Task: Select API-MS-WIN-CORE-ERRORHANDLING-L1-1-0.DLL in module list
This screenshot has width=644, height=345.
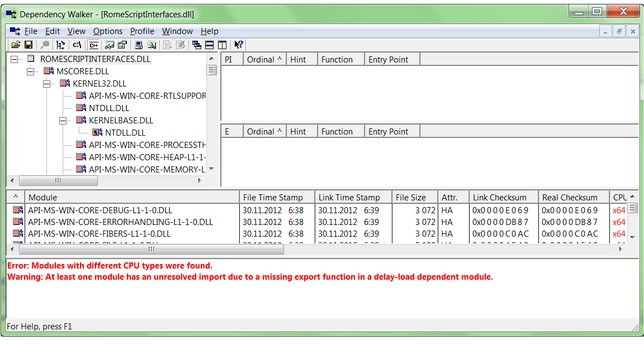Action: pyautogui.click(x=120, y=222)
